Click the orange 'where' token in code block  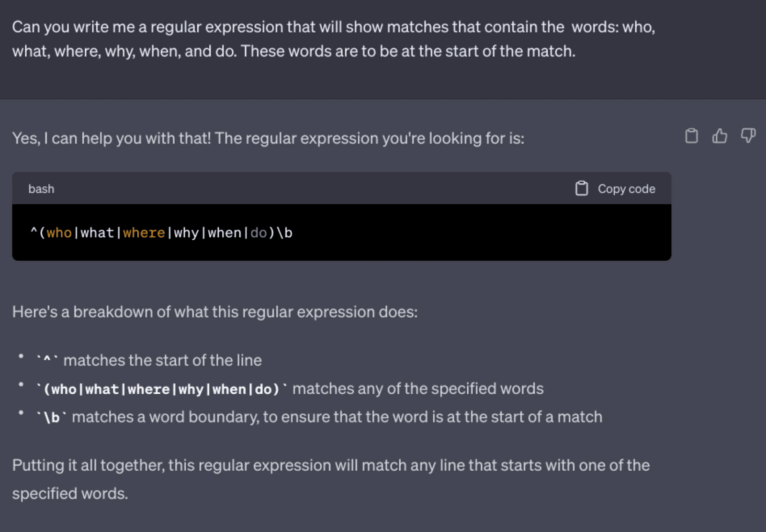click(x=144, y=233)
